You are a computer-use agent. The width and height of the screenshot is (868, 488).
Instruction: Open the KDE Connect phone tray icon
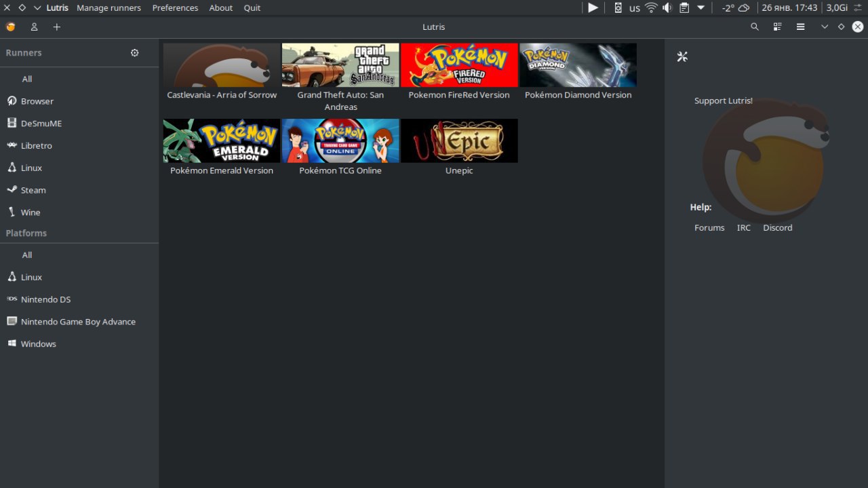pyautogui.click(x=618, y=8)
